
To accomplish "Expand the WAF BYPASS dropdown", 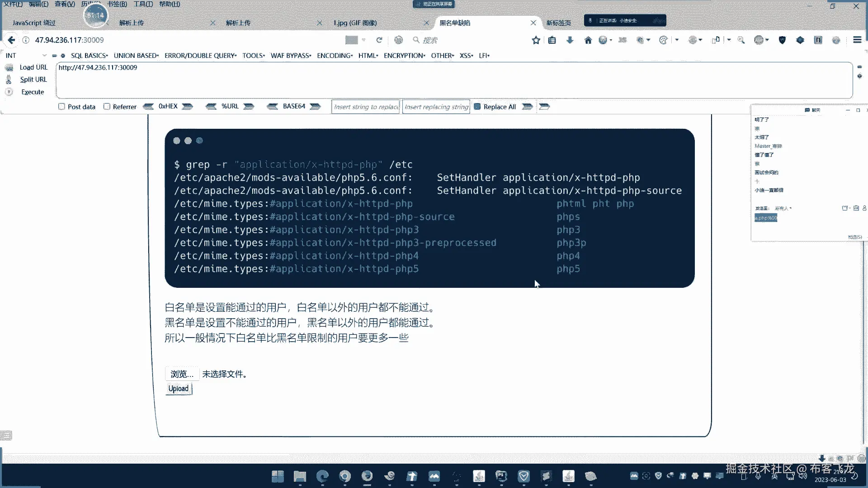I will coord(291,56).
